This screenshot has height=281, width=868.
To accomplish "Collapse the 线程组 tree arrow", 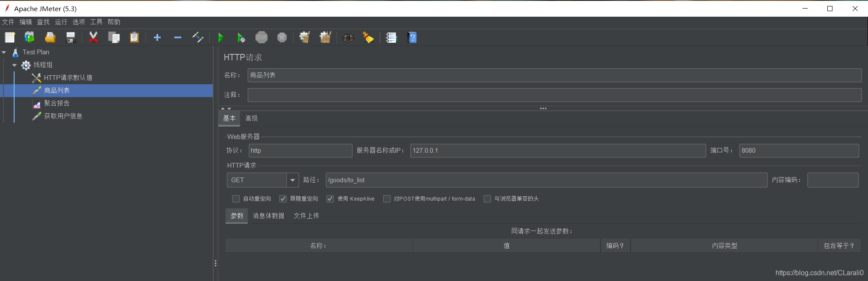I will tap(15, 65).
